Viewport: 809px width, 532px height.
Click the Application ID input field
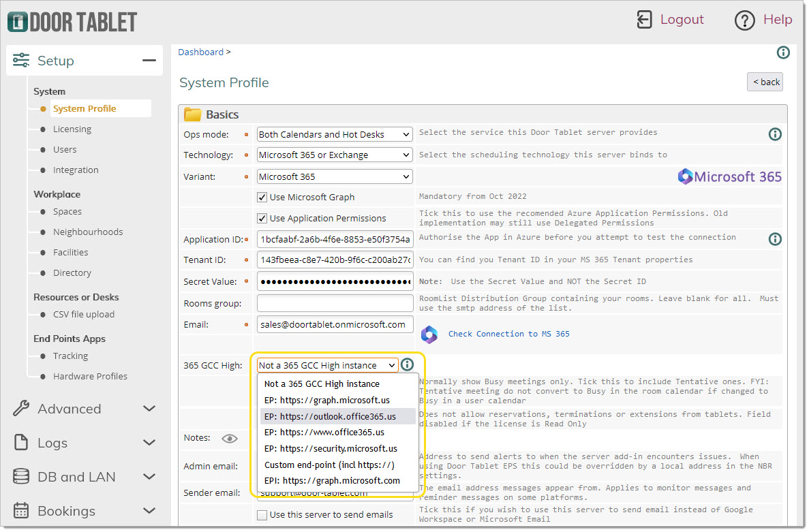pyautogui.click(x=335, y=239)
